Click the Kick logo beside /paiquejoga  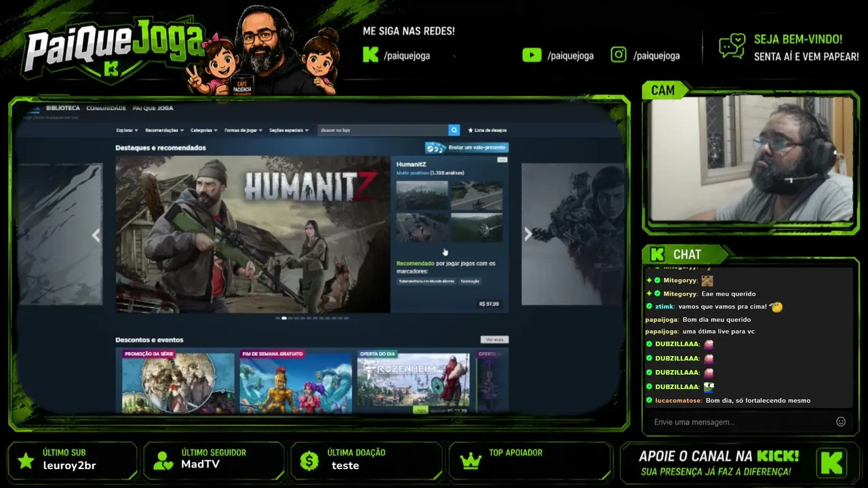pos(370,55)
